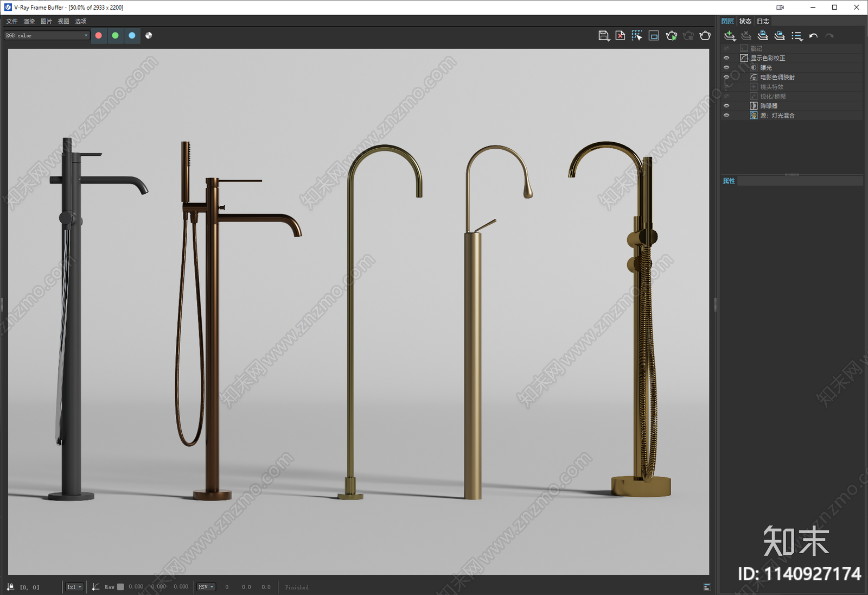Toggle the red channel
Screen dimensions: 868x595
coord(98,35)
